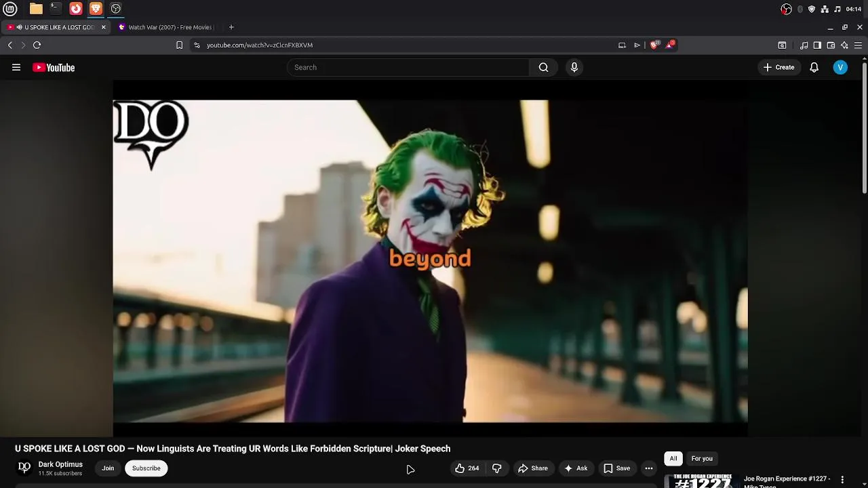
Task: Click the YouTube search box
Action: tap(408, 67)
